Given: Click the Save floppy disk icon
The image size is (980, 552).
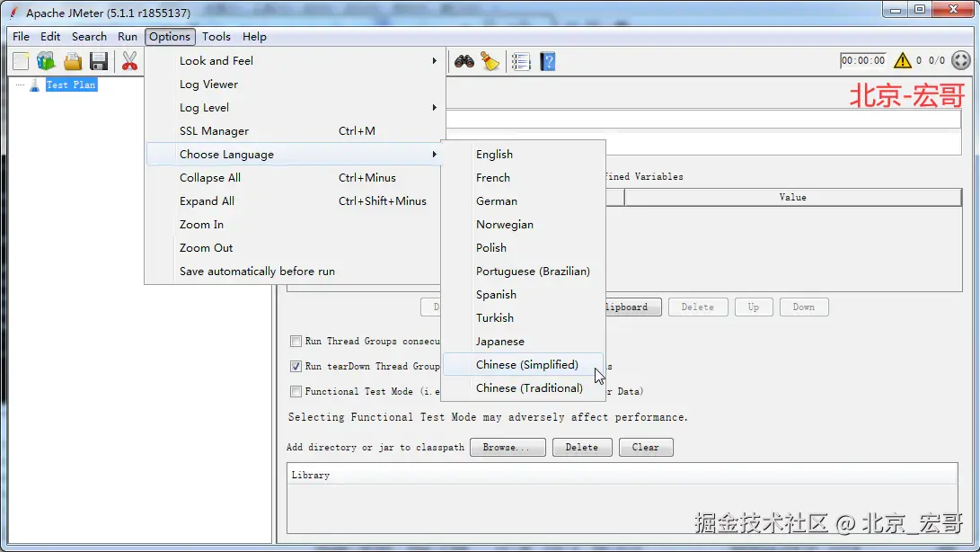Looking at the screenshot, I should tap(99, 61).
